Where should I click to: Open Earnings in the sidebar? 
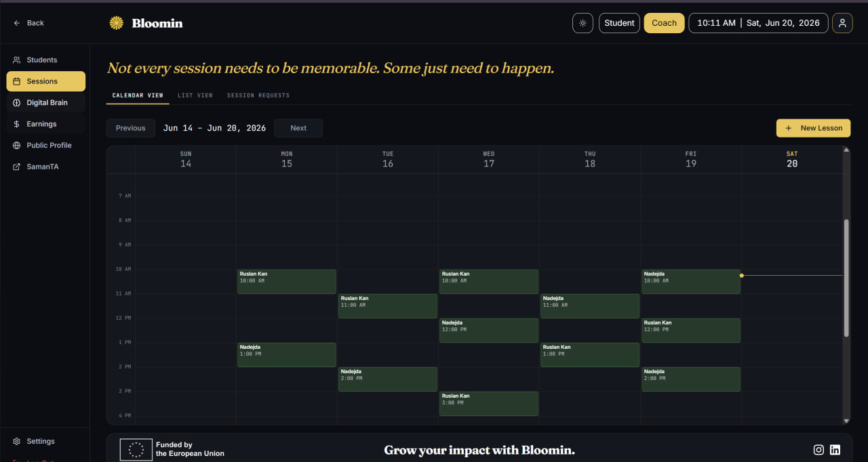tap(46, 124)
